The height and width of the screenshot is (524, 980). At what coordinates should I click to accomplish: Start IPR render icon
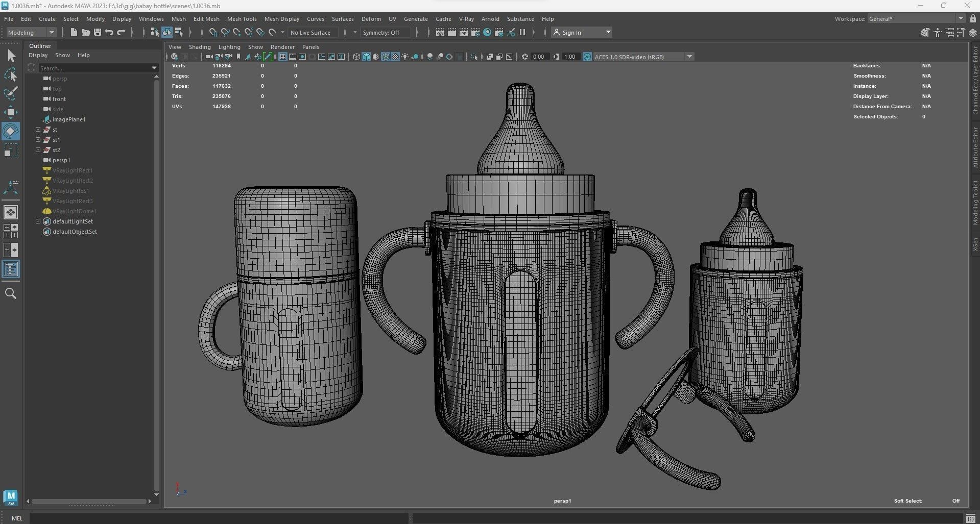464,32
